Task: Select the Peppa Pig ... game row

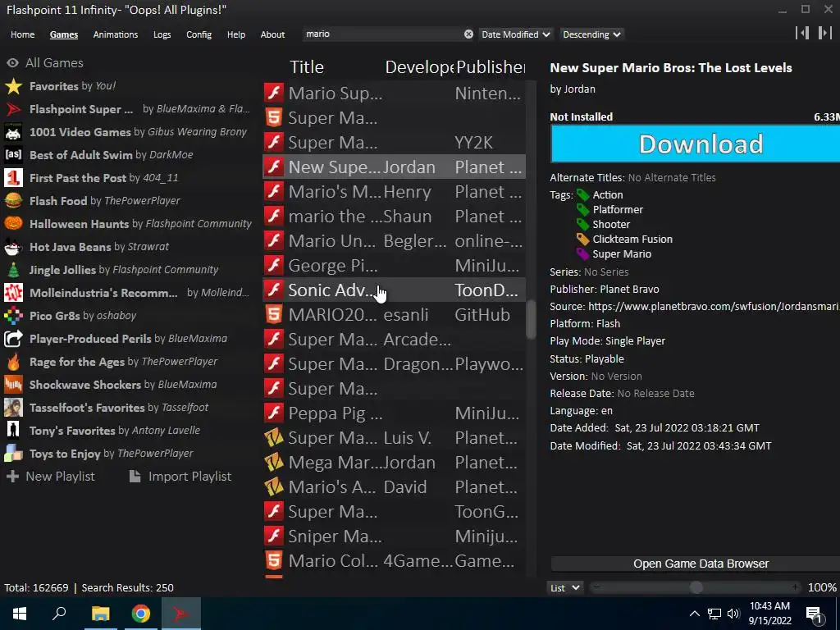Action: [395, 413]
